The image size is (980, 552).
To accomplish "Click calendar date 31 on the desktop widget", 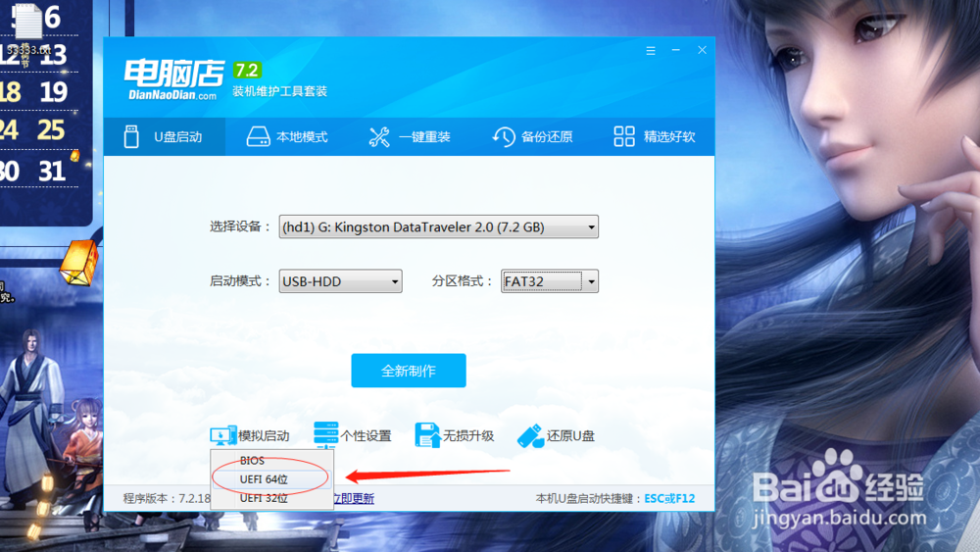I will pyautogui.click(x=52, y=171).
